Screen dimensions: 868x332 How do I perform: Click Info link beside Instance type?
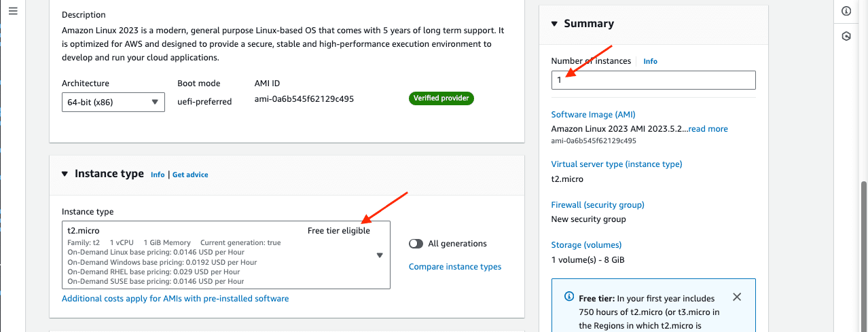[158, 174]
